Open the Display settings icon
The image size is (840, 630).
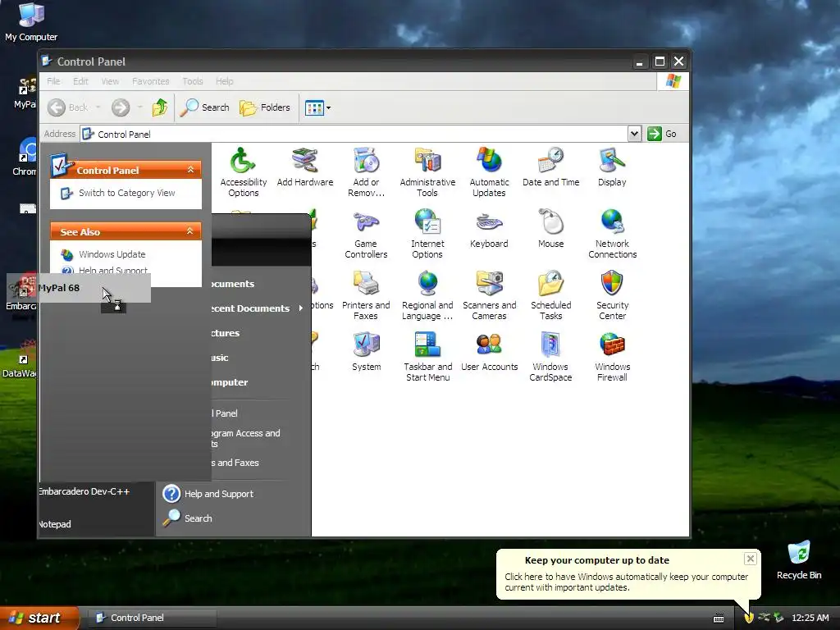coord(612,167)
